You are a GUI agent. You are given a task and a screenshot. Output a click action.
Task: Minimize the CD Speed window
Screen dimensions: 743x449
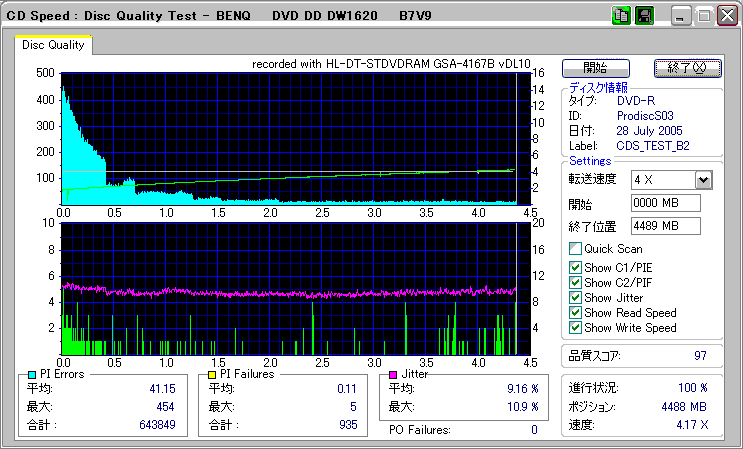[x=681, y=17]
